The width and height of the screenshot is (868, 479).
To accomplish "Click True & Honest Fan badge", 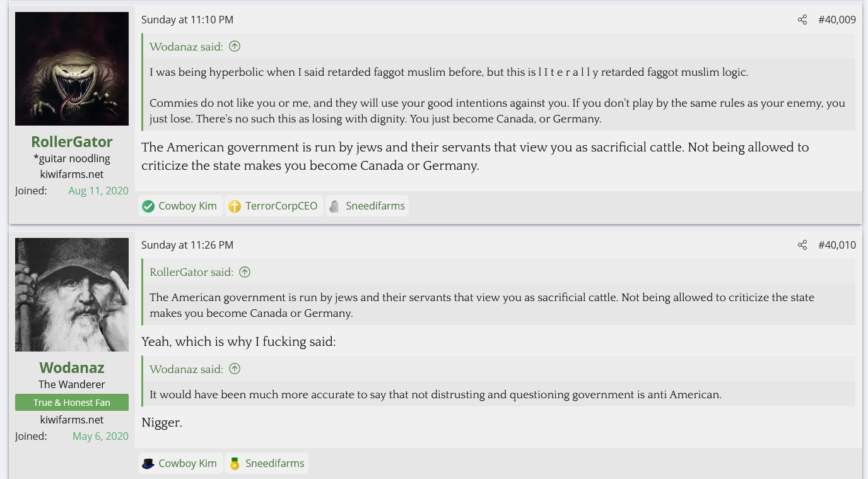I will pyautogui.click(x=72, y=403).
